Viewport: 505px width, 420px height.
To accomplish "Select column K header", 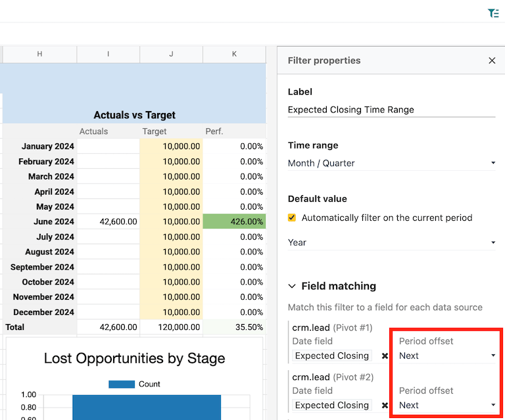I will (x=234, y=54).
